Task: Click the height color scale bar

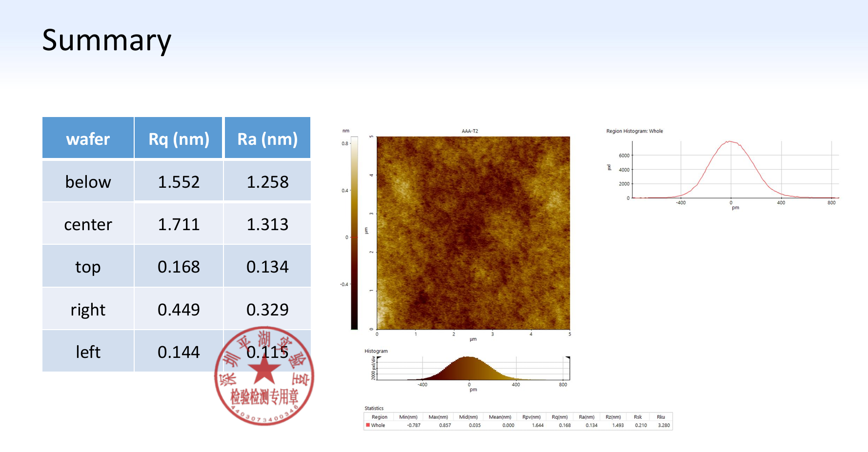Action: 354,233
